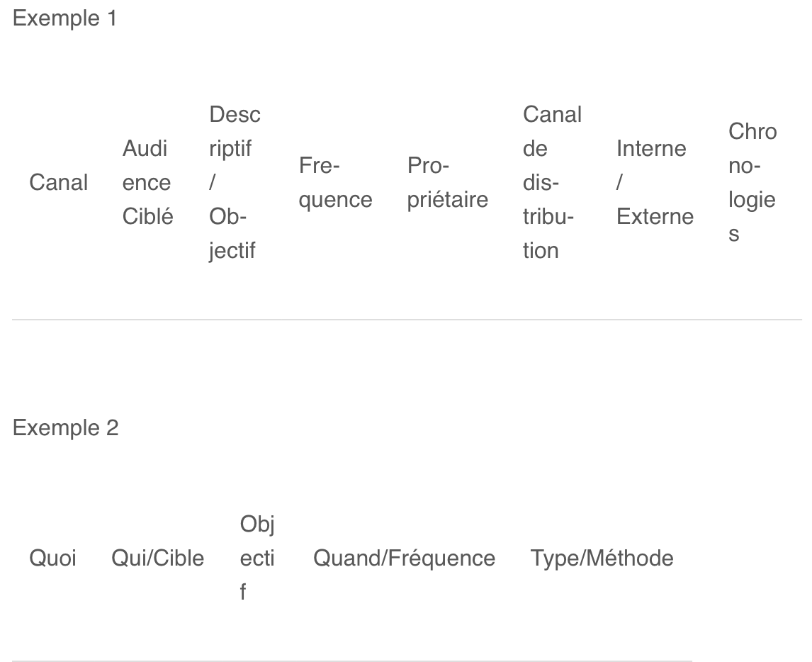Select the Canal de distribution header
The height and width of the screenshot is (662, 812).
(552, 182)
